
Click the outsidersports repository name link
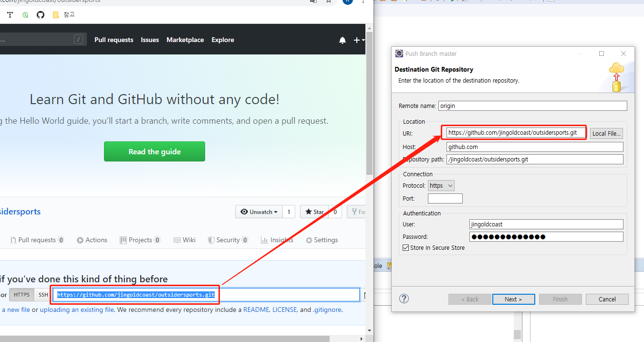pos(21,212)
